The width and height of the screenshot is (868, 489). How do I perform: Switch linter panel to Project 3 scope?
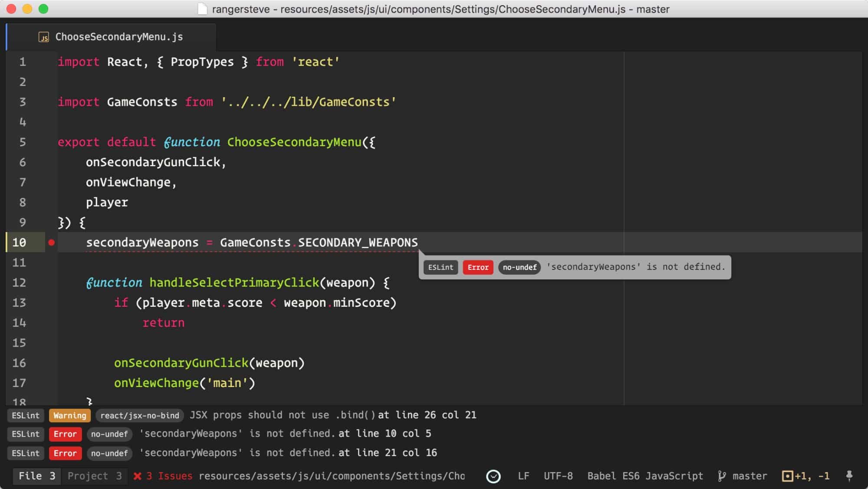tap(94, 476)
